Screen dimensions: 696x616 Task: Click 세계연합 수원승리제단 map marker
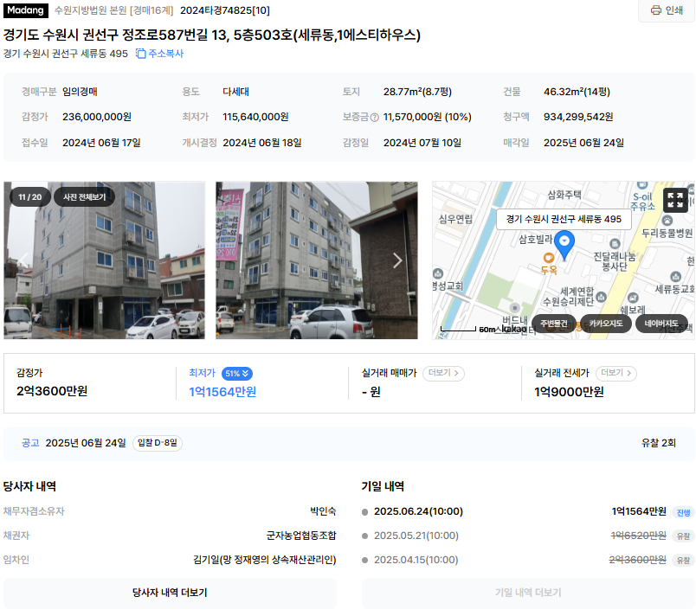pyautogui.click(x=601, y=297)
